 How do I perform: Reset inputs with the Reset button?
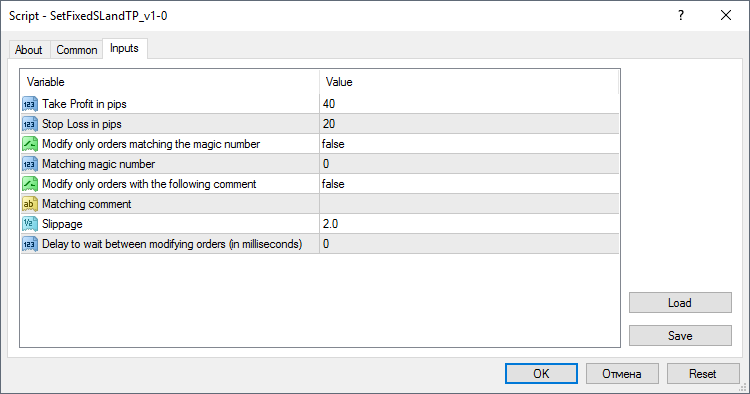point(703,373)
